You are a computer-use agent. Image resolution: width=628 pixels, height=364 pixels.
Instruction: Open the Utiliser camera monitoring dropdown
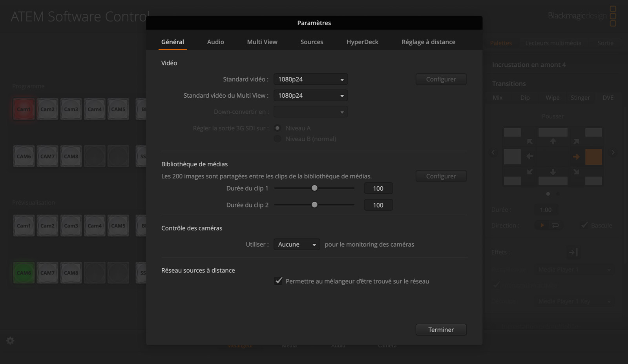pos(296,244)
